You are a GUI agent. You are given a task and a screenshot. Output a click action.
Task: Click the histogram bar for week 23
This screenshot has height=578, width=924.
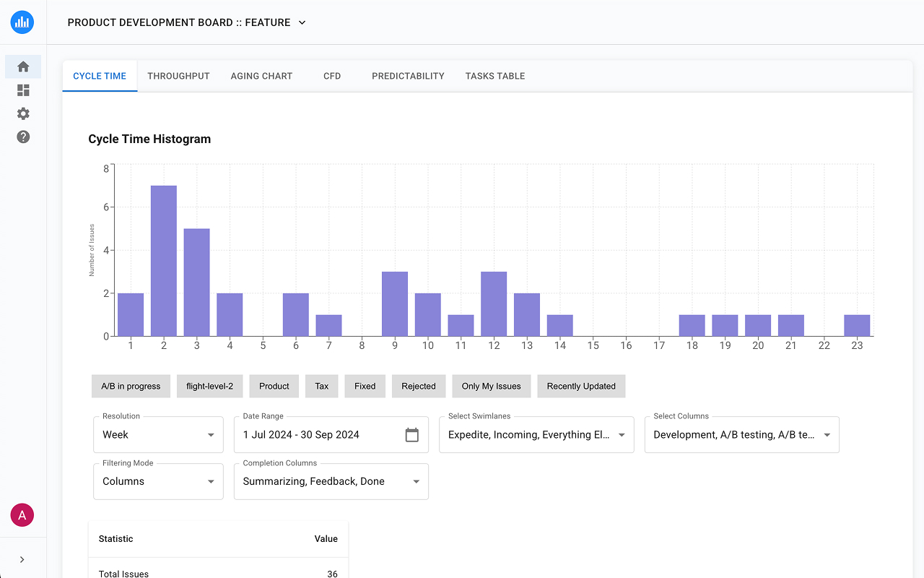(857, 326)
